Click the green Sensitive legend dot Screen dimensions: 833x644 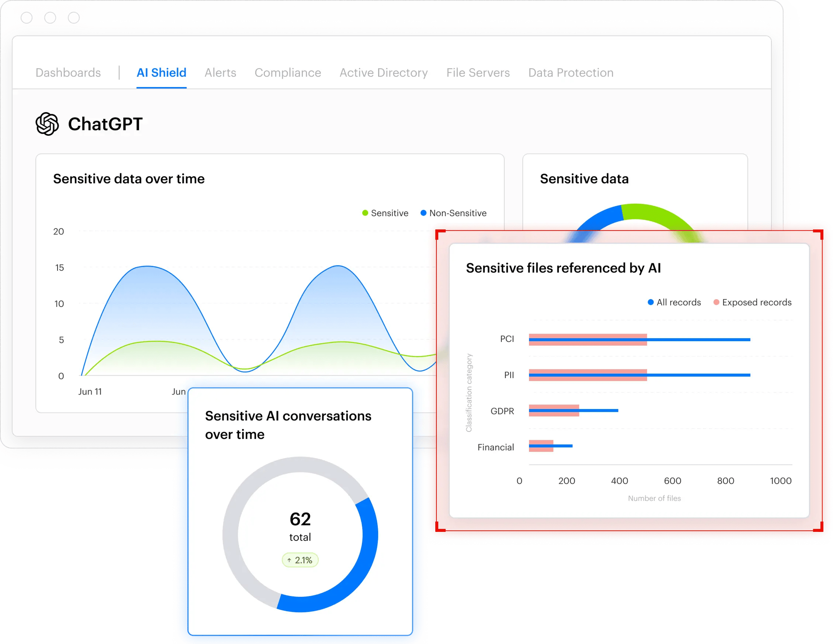click(x=365, y=213)
